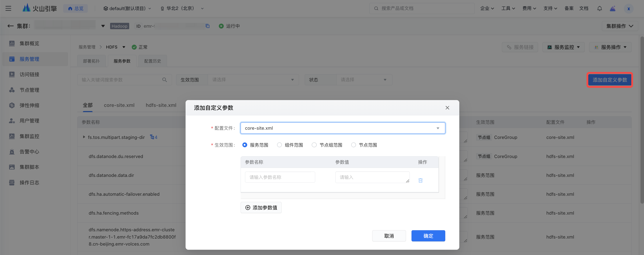Open the 生效范围 filter dropdown
This screenshot has height=255, width=644.
coord(253,80)
